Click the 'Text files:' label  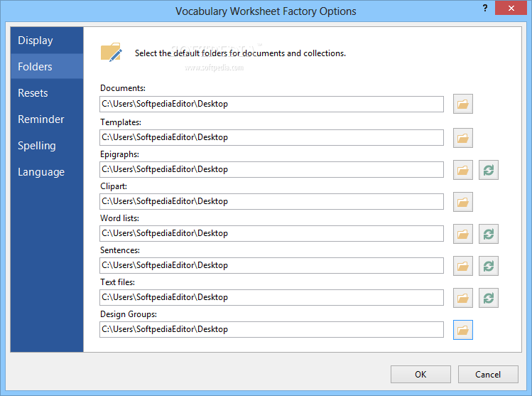click(117, 282)
